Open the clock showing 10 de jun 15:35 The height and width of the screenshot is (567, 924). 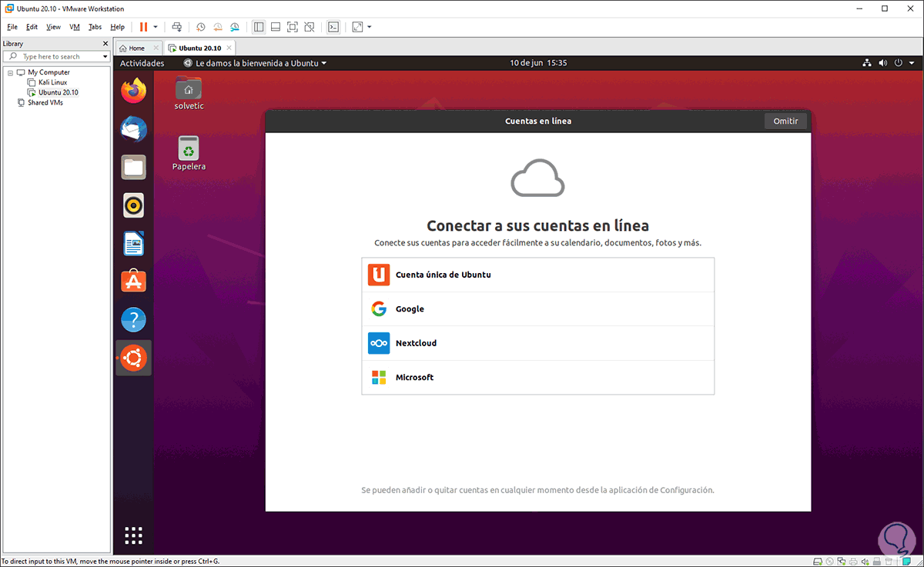(538, 63)
